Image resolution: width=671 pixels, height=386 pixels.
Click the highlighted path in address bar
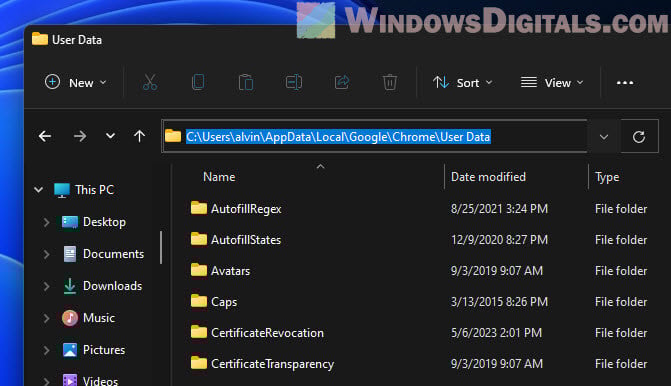[338, 137]
